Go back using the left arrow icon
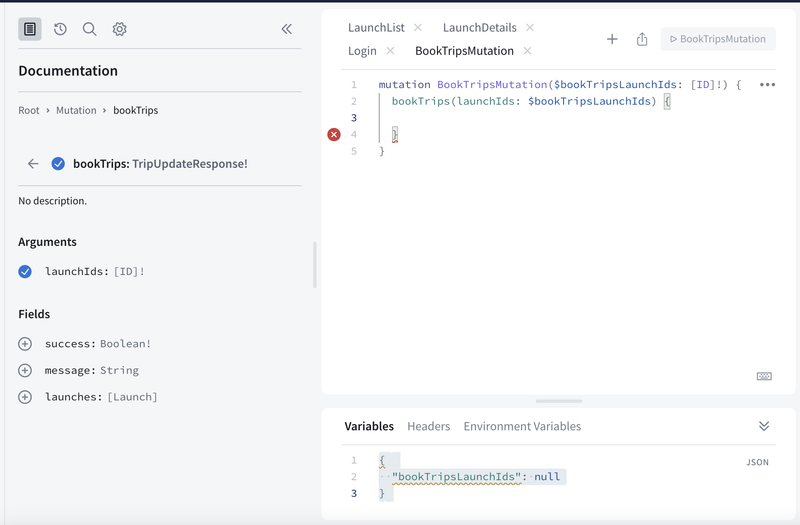 click(33, 164)
